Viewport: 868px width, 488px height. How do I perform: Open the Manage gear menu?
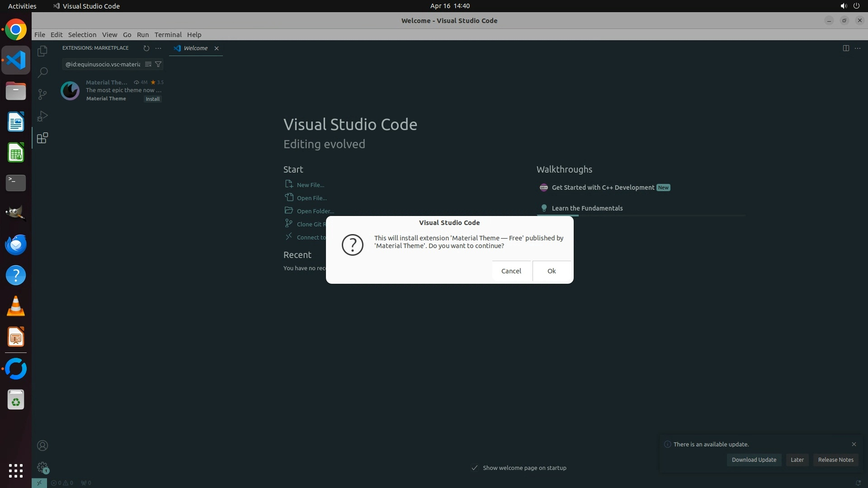click(42, 467)
